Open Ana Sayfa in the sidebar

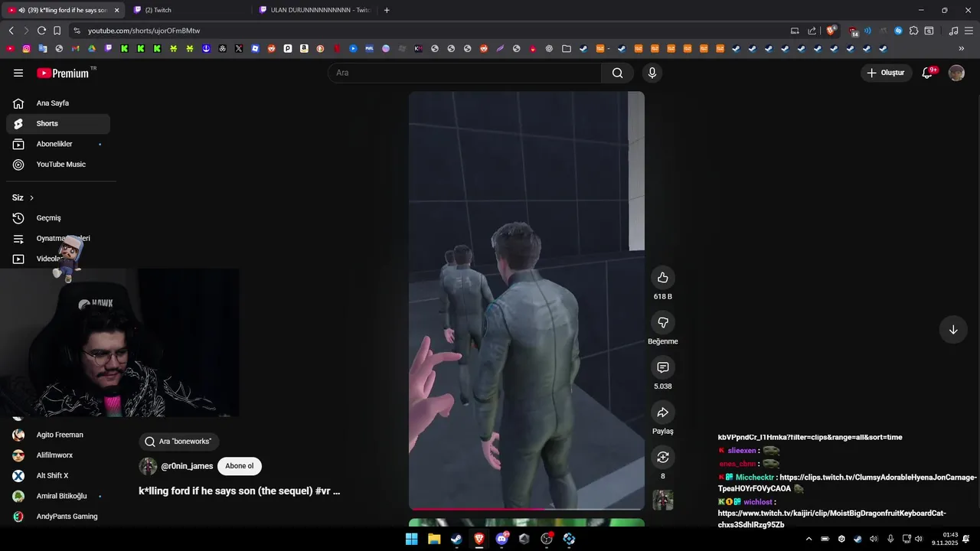pyautogui.click(x=58, y=103)
